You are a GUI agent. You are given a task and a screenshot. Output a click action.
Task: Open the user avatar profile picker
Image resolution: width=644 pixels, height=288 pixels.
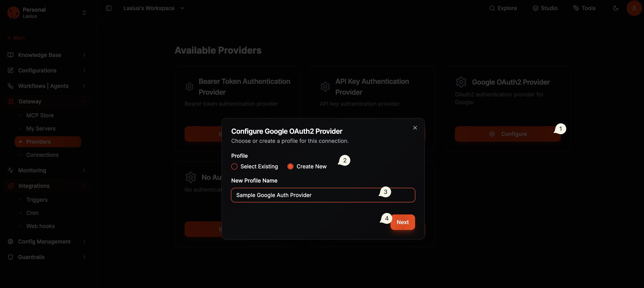coord(634,8)
